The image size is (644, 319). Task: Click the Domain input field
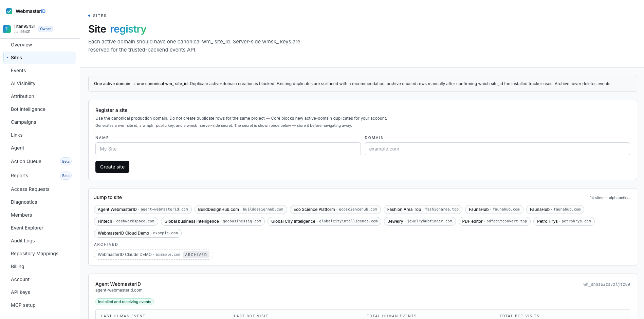coord(497,149)
